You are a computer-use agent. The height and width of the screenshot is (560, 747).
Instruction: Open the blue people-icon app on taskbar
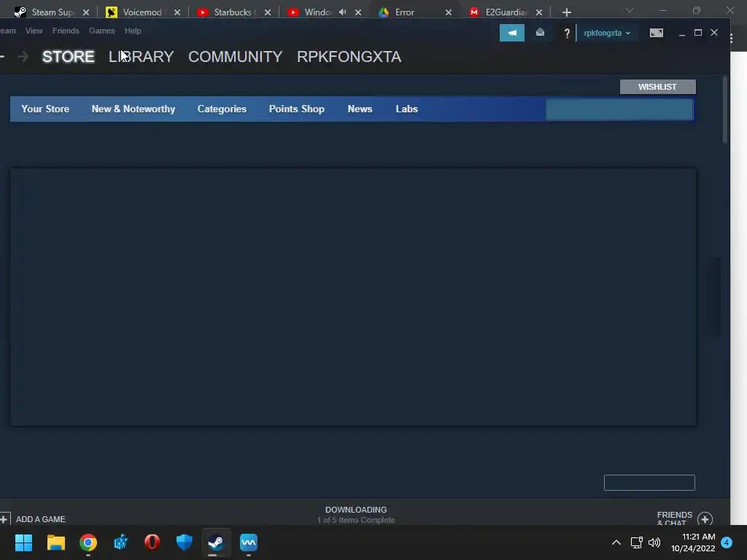tap(120, 542)
